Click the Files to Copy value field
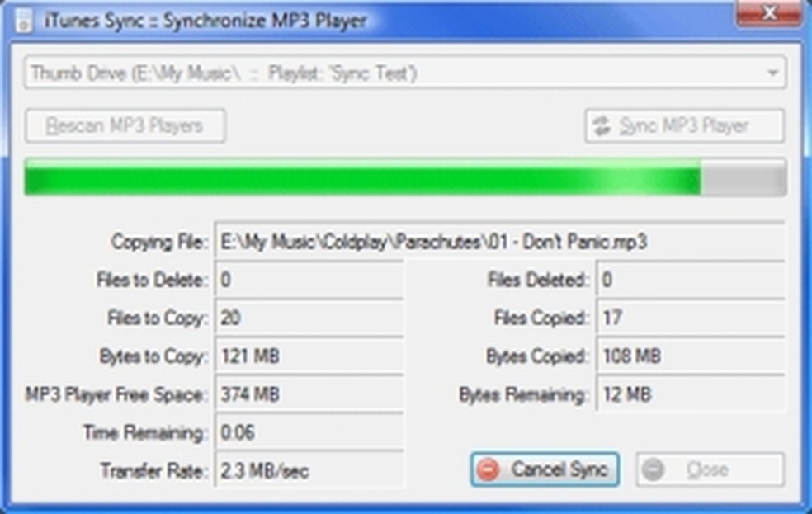 (309, 318)
